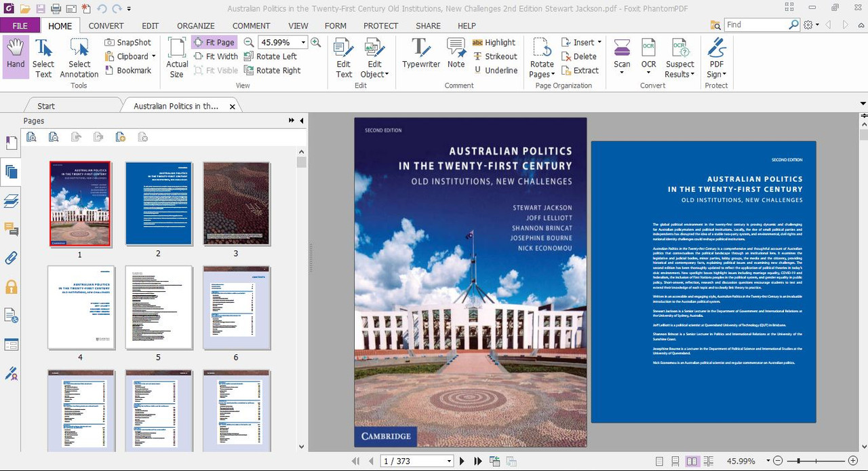Select the Hand tool
Image resolution: width=868 pixels, height=471 pixels.
click(x=16, y=57)
